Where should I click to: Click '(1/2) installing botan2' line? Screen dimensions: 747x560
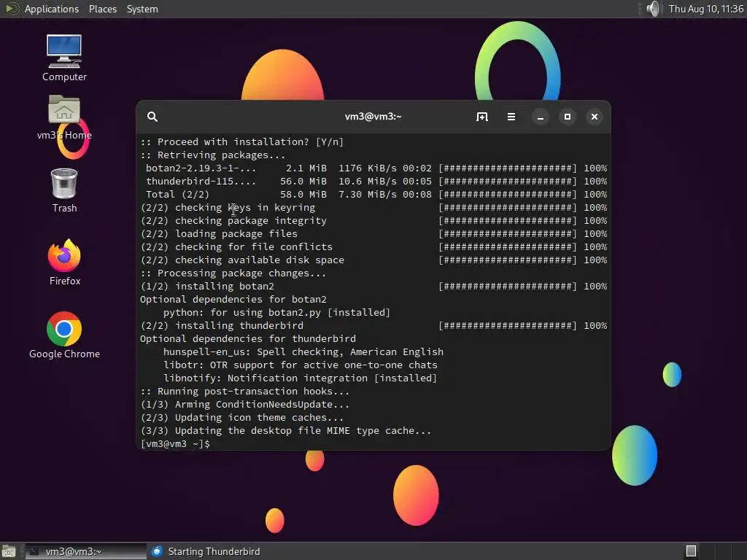click(x=373, y=286)
